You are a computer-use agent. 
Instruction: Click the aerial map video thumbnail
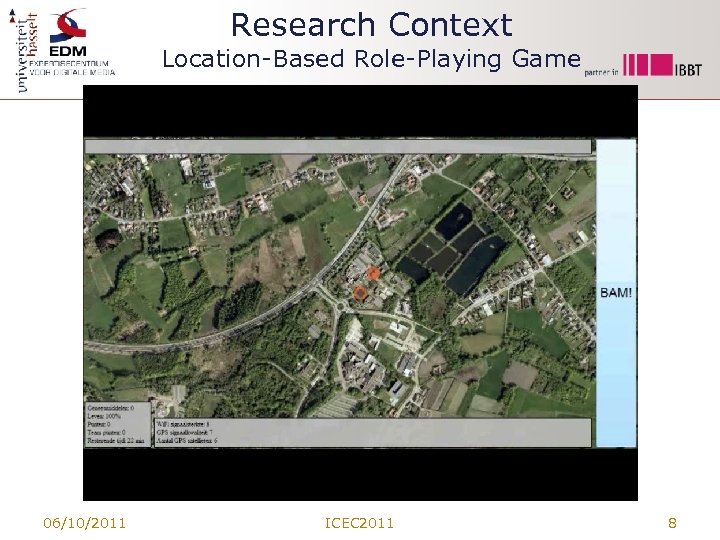tap(360, 293)
